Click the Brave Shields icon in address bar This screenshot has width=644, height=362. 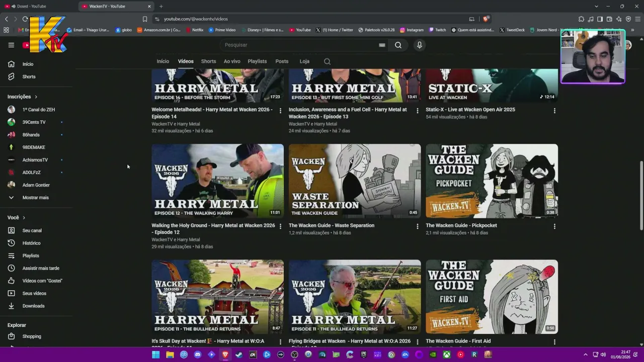pos(486,19)
